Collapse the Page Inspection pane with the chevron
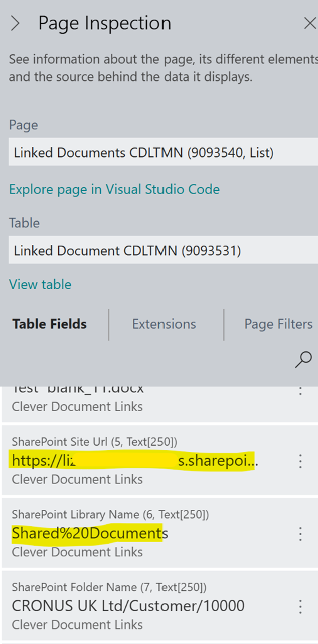The image size is (318, 644). click(x=15, y=24)
